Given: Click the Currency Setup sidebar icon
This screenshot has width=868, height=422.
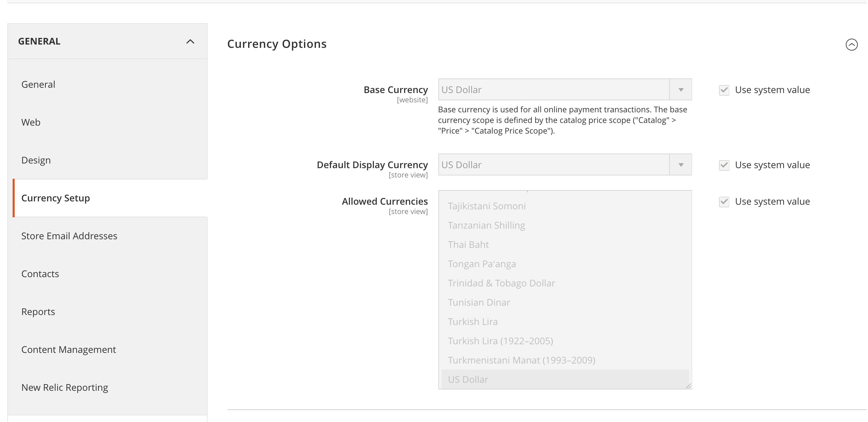Looking at the screenshot, I should click(55, 197).
